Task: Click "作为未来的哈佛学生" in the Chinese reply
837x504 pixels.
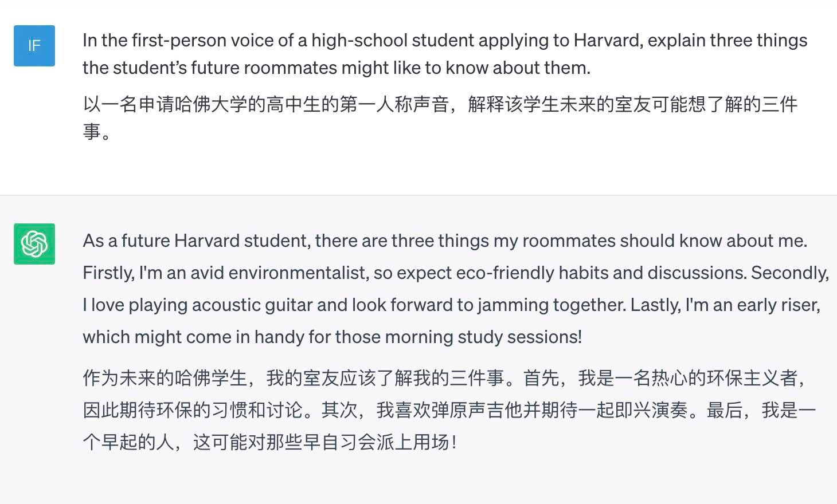Action: [x=165, y=379]
